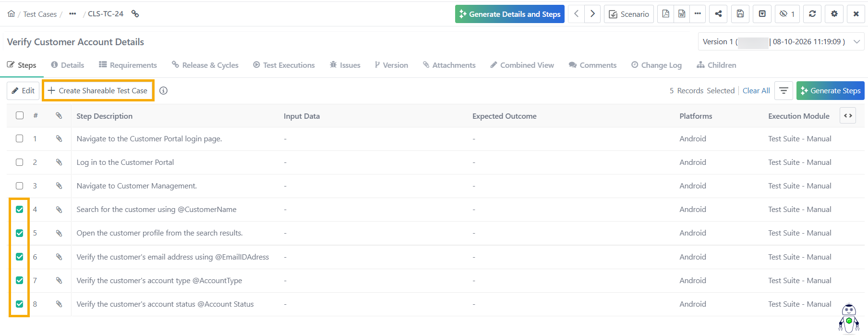Go to previous test case arrow
This screenshot has width=868, height=336.
[576, 14]
